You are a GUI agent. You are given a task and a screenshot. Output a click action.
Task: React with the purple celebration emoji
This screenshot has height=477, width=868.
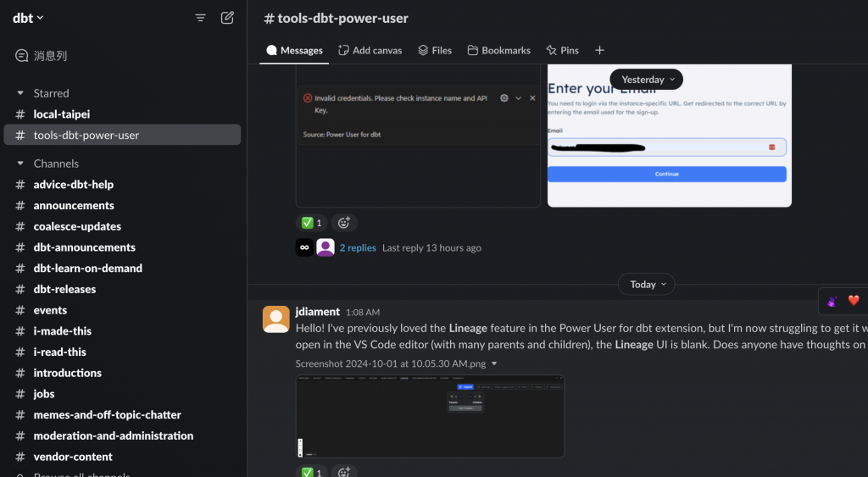click(x=832, y=301)
